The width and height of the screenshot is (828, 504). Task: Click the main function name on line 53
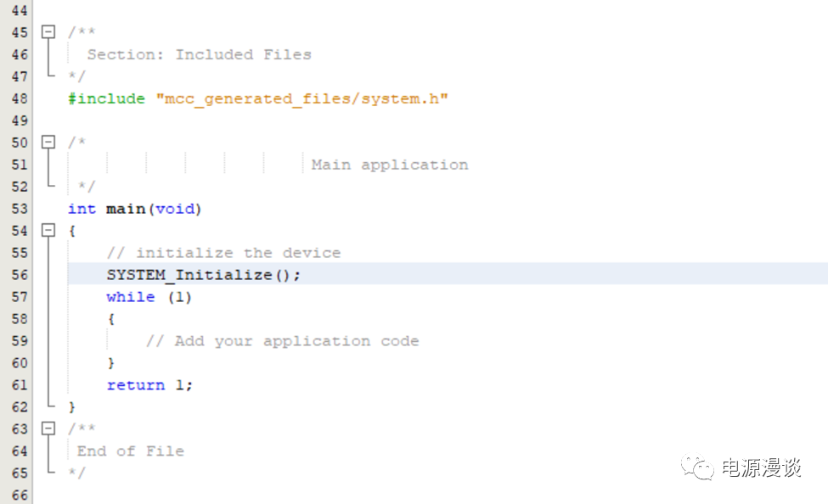point(125,209)
